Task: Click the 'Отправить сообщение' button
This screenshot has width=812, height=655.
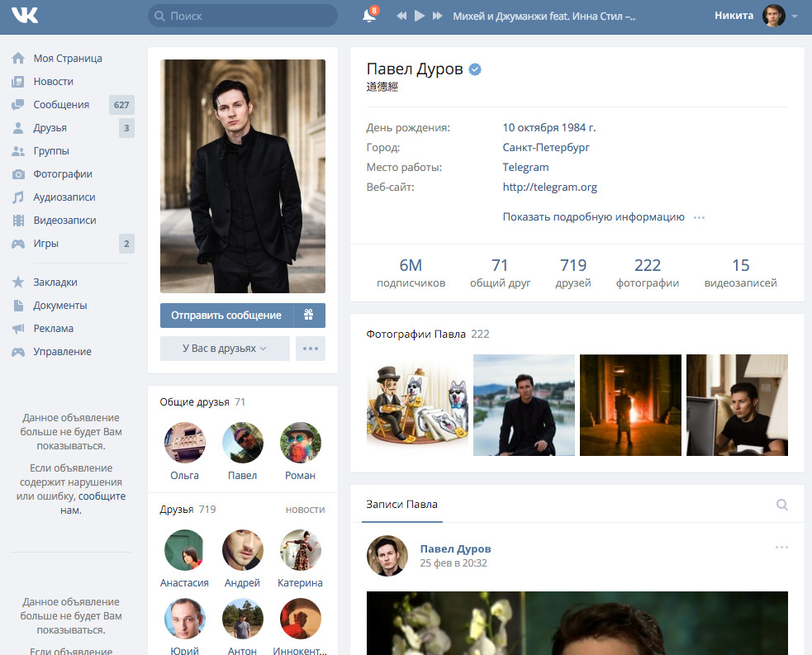Action: (x=226, y=315)
